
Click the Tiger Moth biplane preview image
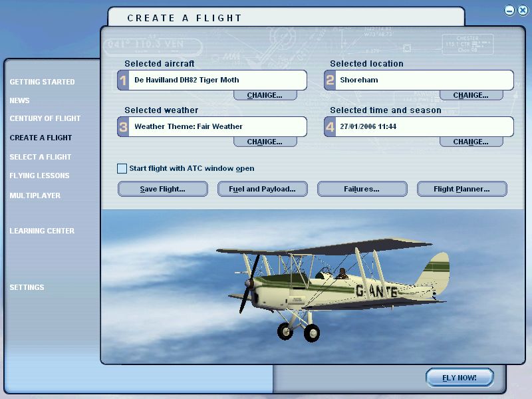coord(332,289)
